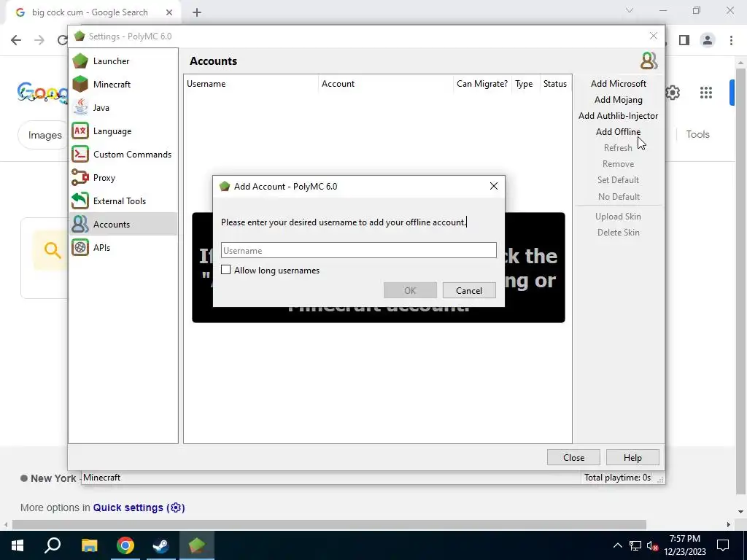Click Add Mojang account button
Screen dimensions: 747x560
[619, 100]
